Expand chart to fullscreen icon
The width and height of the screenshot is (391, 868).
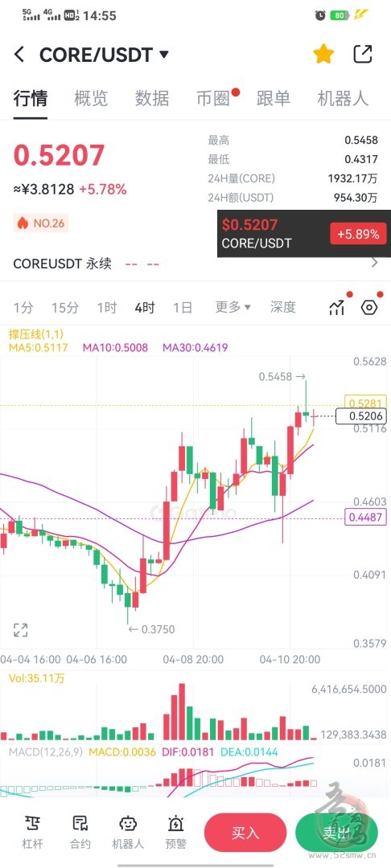pyautogui.click(x=20, y=629)
